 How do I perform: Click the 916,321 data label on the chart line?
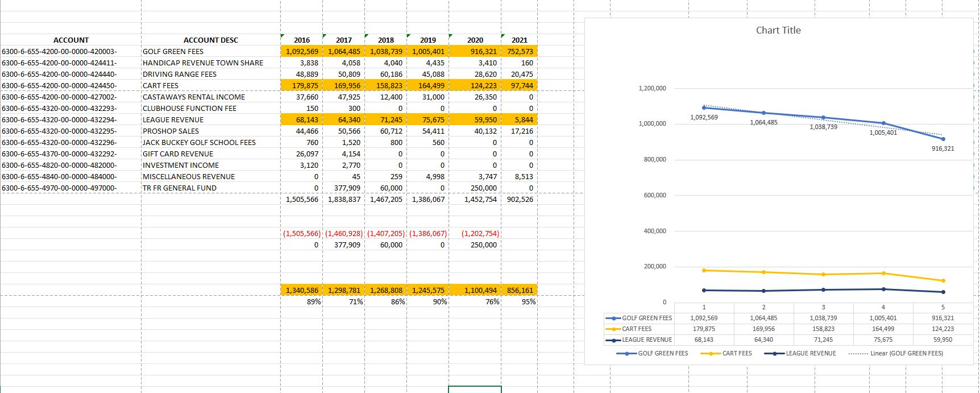[x=942, y=148]
